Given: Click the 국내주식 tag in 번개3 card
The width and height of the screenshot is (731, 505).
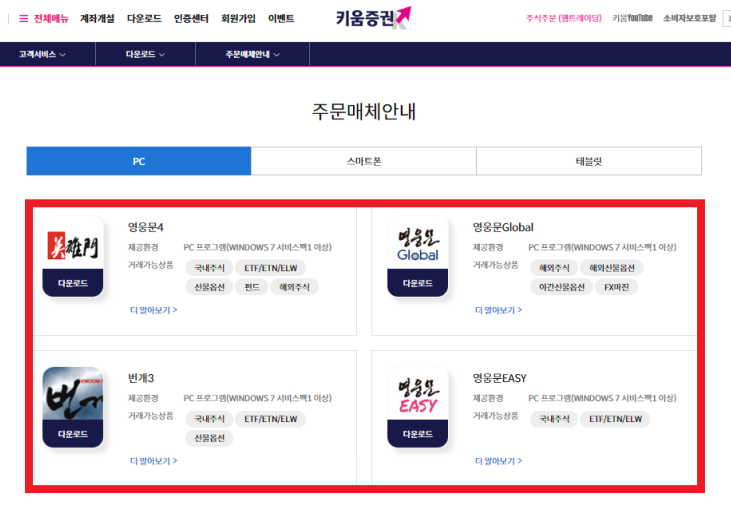Looking at the screenshot, I should (209, 419).
